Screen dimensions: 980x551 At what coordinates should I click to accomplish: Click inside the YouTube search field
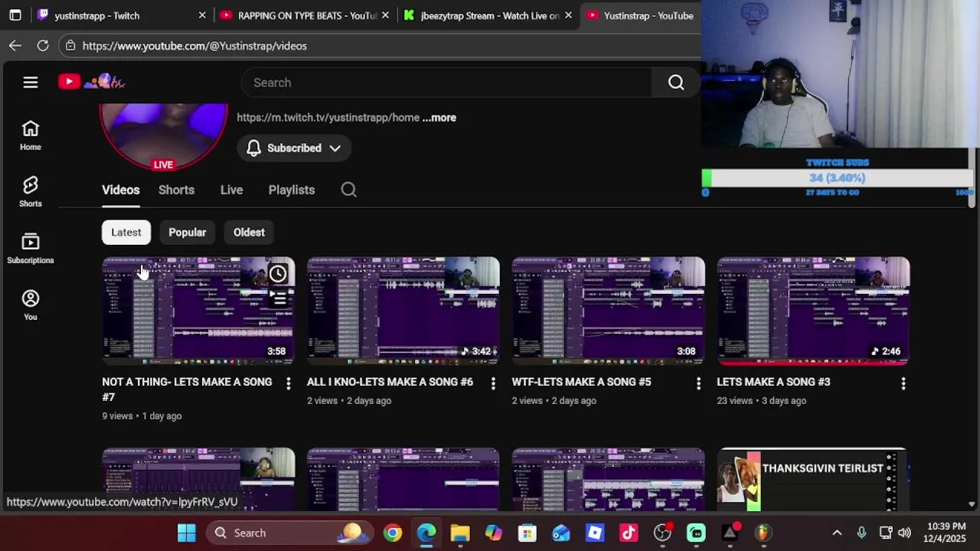click(446, 83)
